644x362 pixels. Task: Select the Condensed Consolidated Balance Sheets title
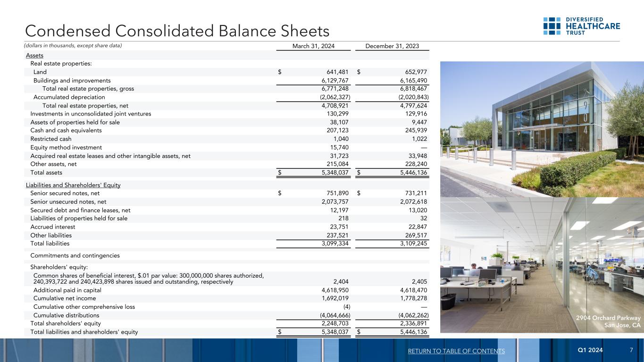pyautogui.click(x=177, y=31)
